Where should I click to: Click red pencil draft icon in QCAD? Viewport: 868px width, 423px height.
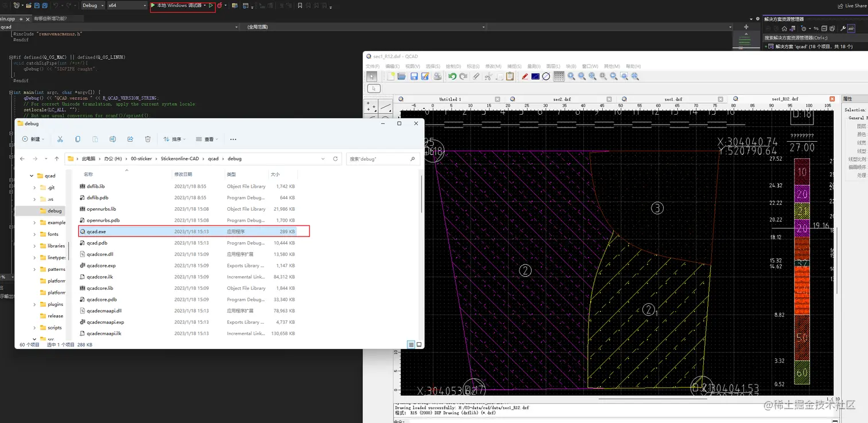click(525, 76)
